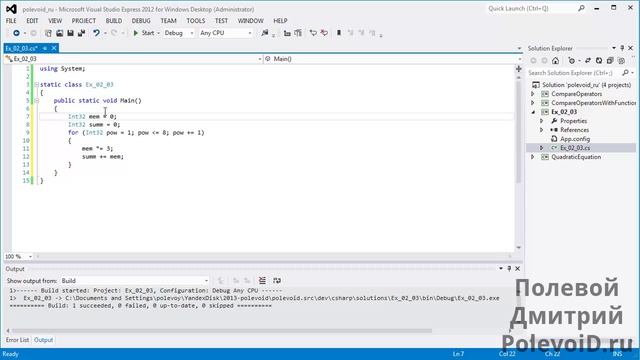Click the code editor vertical scrollbar

[519, 131]
